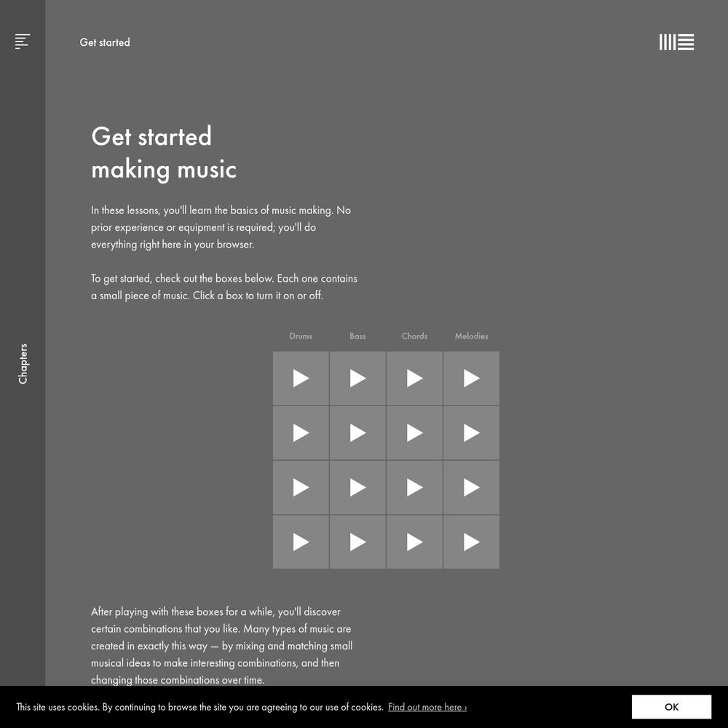The height and width of the screenshot is (728, 728).
Task: Toggle the first Melodies clip
Action: [x=471, y=379]
